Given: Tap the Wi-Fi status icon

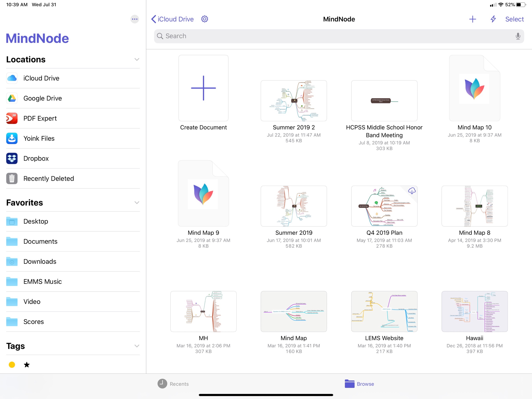Looking at the screenshot, I should coord(501,4).
